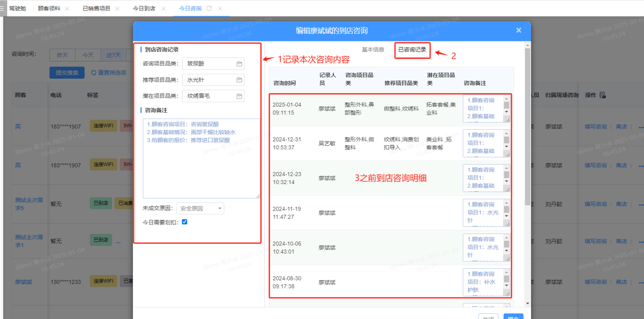
Task: Switch to the 基本信息 tab
Action: [x=373, y=50]
